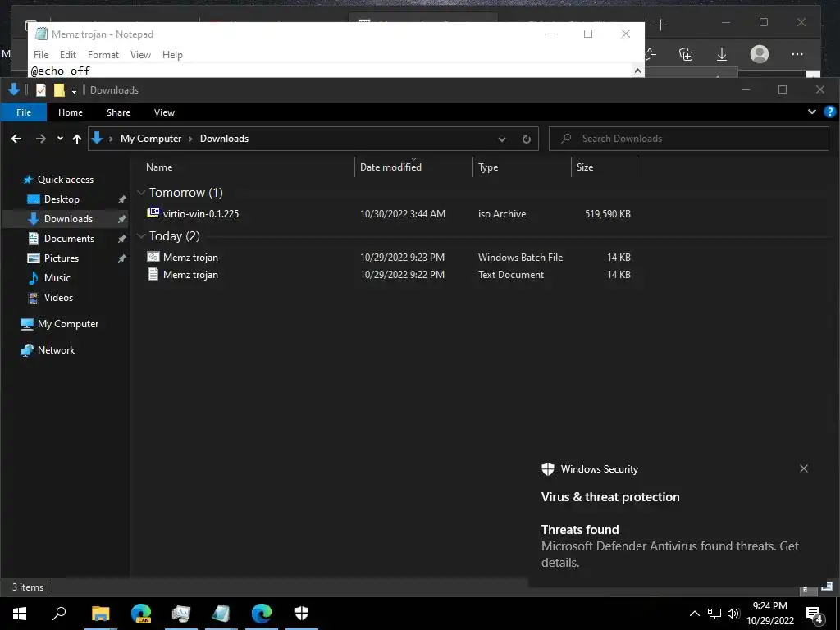Open the Notepad Format menu
The height and width of the screenshot is (630, 840).
(x=103, y=55)
